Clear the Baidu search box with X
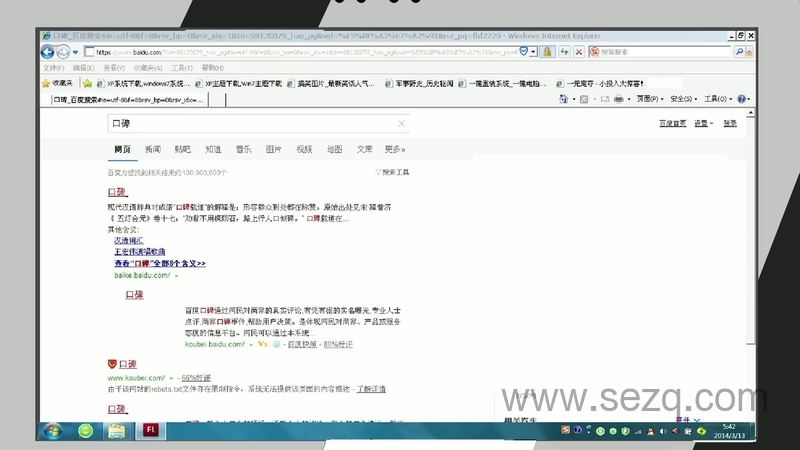This screenshot has height=450, width=800. pyautogui.click(x=402, y=123)
